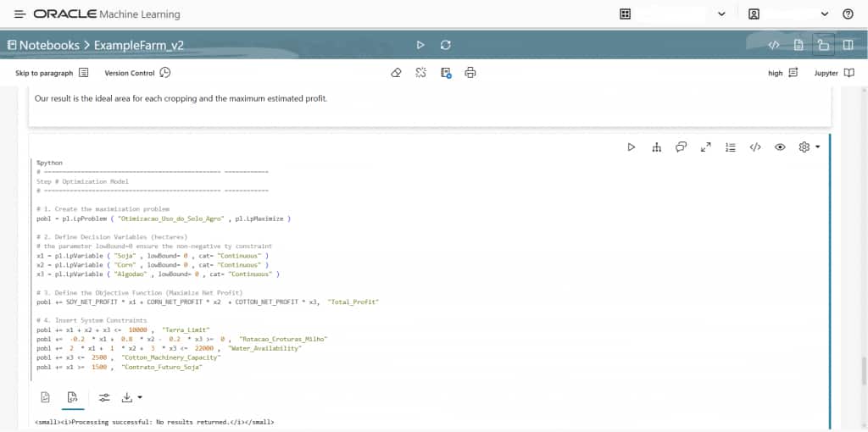This screenshot has height=432, width=868.
Task: Open the download output dropdown
Action: coord(131,397)
